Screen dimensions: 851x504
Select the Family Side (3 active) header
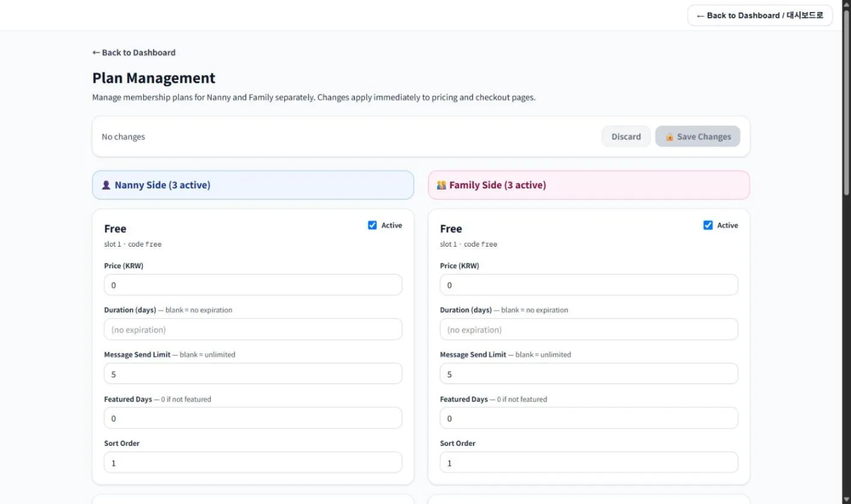click(589, 185)
